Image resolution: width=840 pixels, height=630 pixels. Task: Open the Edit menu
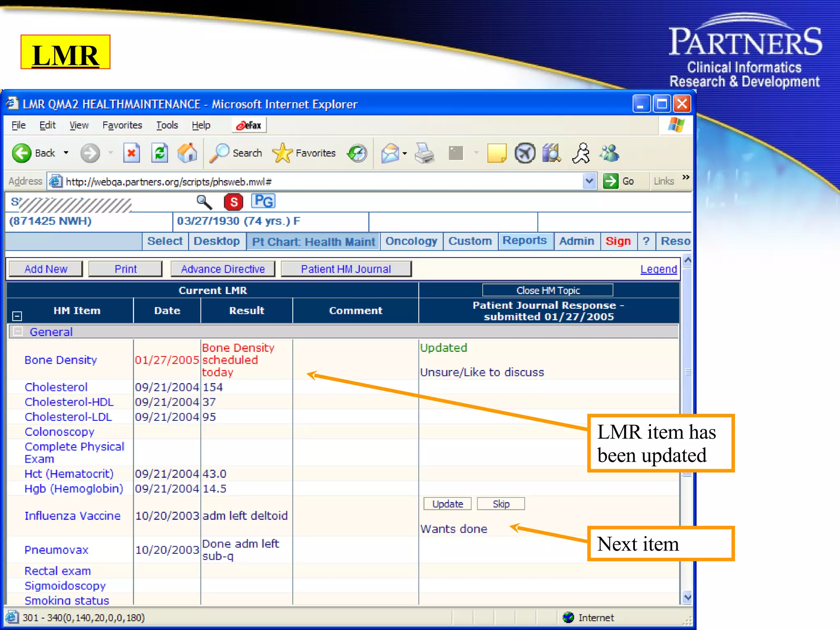tap(47, 125)
